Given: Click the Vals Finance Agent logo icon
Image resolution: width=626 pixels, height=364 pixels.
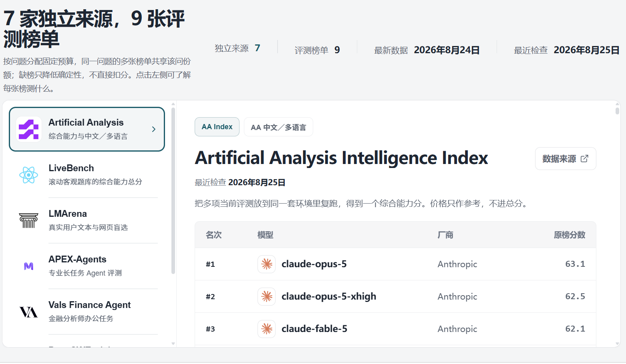Looking at the screenshot, I should click(29, 312).
